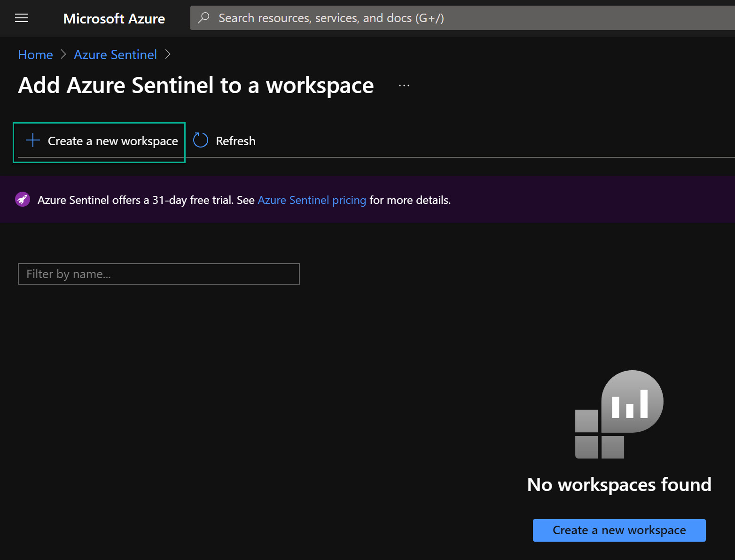Open the ellipsis more options next to title
This screenshot has height=560, width=735.
coord(404,86)
